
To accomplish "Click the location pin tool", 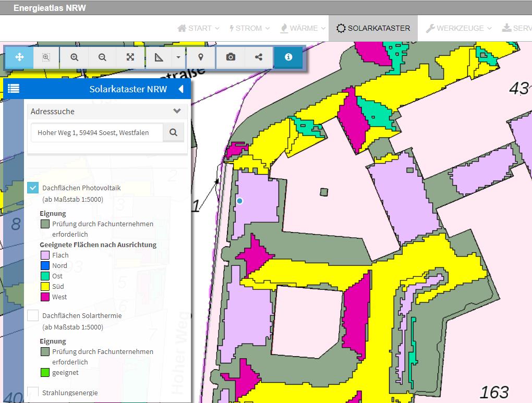I will (201, 57).
